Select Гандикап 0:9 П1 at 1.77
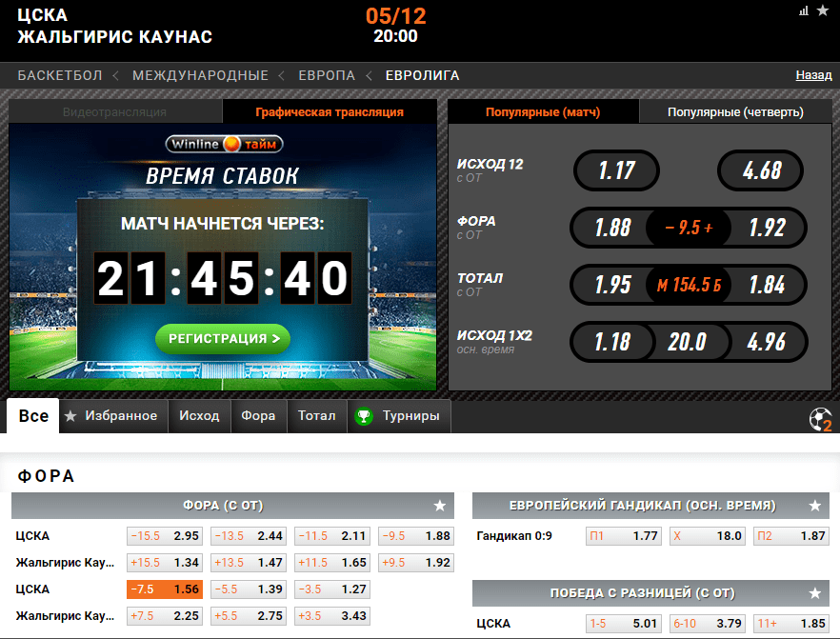The height and width of the screenshot is (639, 840). click(x=624, y=535)
